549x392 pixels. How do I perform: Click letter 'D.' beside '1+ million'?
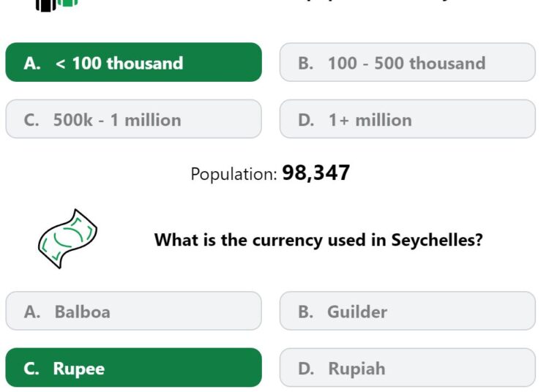point(306,120)
